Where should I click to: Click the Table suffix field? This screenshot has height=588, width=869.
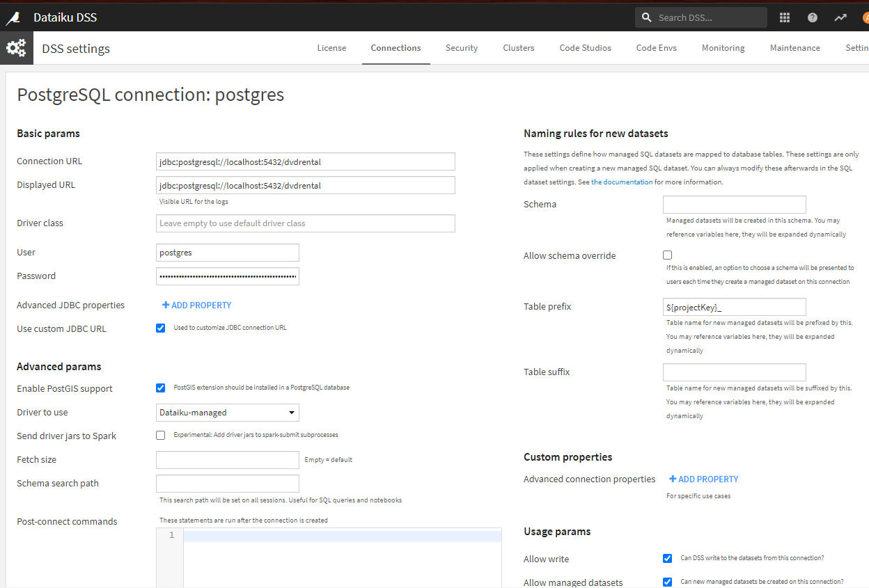pos(735,372)
